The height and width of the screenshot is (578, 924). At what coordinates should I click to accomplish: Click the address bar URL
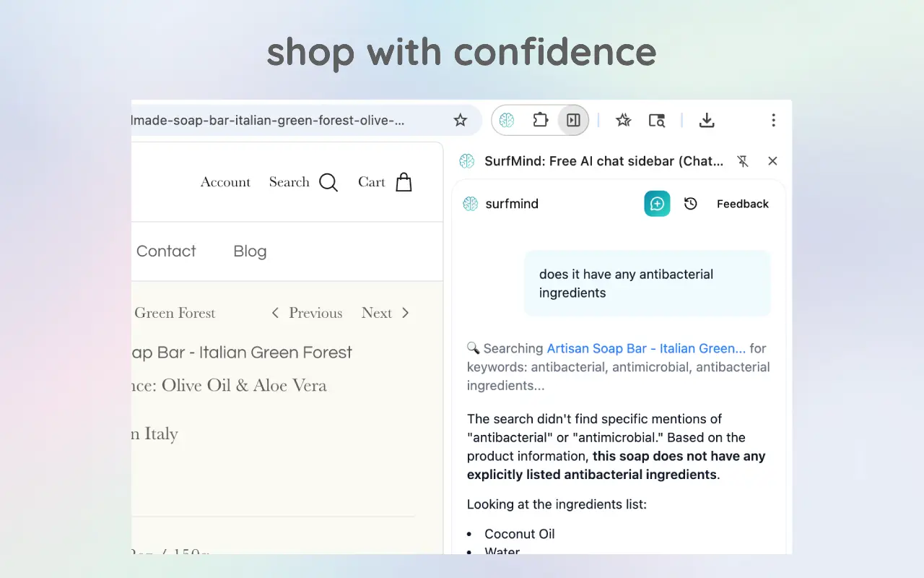(x=269, y=121)
